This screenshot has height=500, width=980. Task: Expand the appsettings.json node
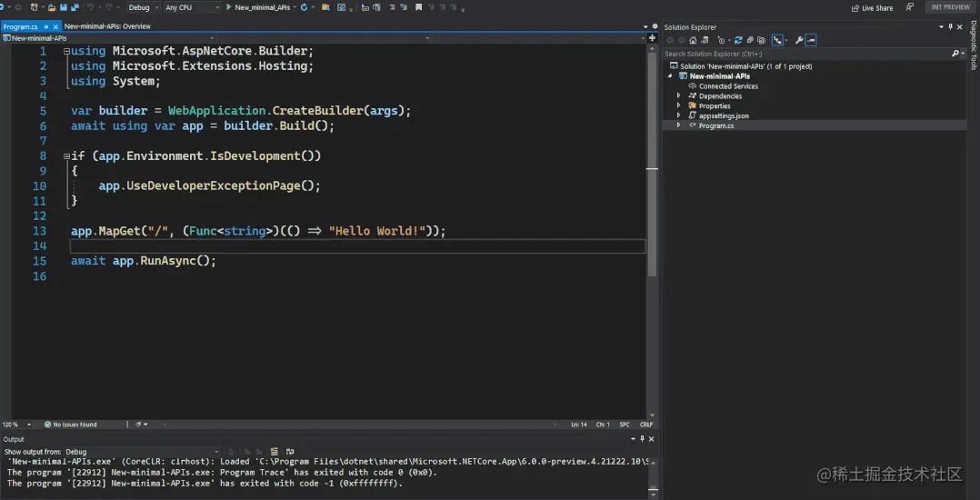[x=679, y=115]
